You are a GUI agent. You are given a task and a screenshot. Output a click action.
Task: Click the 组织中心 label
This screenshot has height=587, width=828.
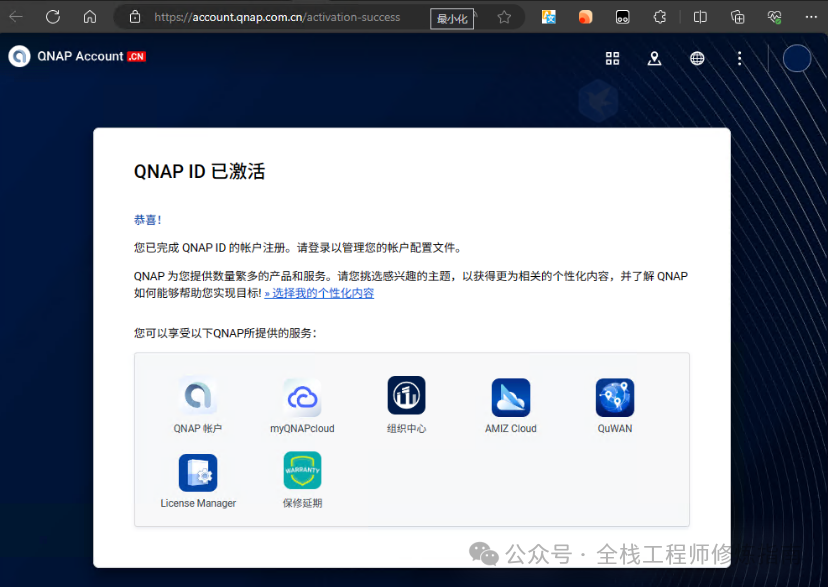pyautogui.click(x=406, y=429)
